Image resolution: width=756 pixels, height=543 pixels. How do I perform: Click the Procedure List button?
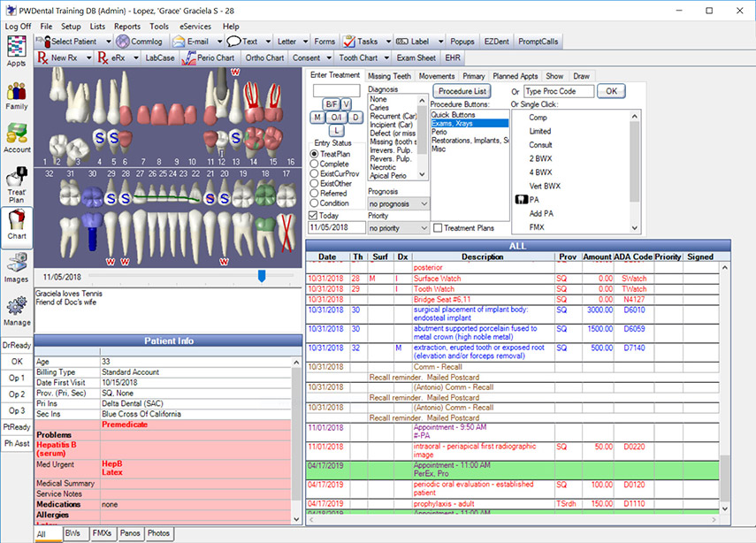(x=462, y=91)
